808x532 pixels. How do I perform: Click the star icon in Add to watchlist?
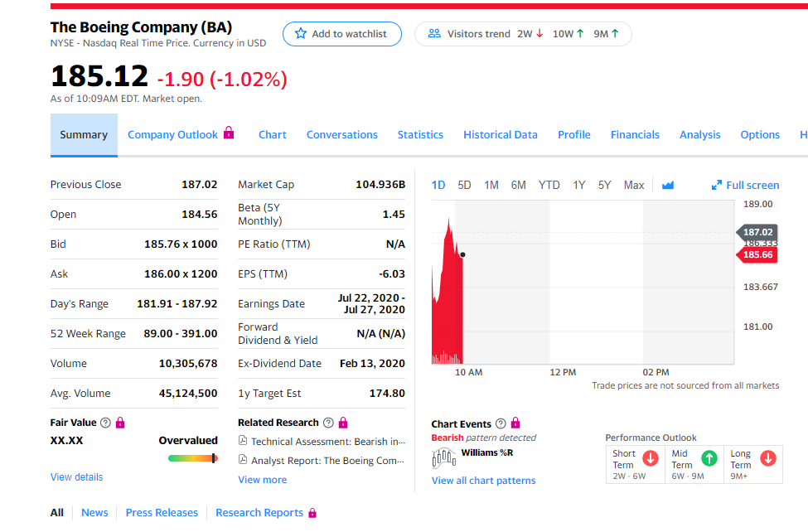[301, 33]
